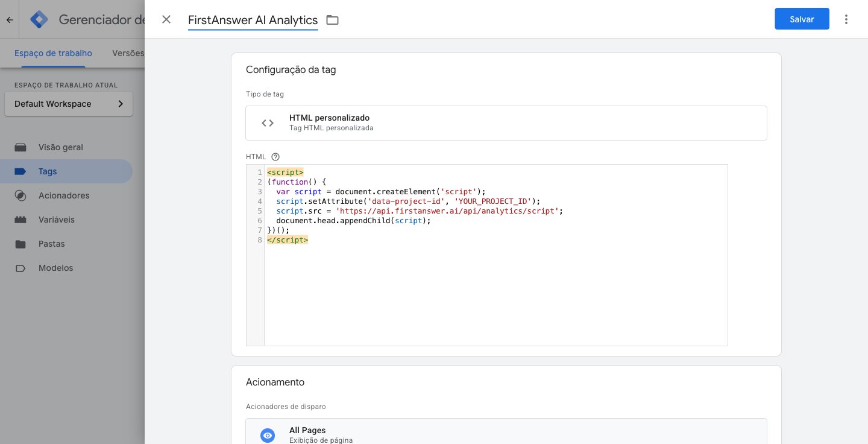Image resolution: width=868 pixels, height=444 pixels.
Task: Click the Acionamento section heading
Action: pos(275,382)
